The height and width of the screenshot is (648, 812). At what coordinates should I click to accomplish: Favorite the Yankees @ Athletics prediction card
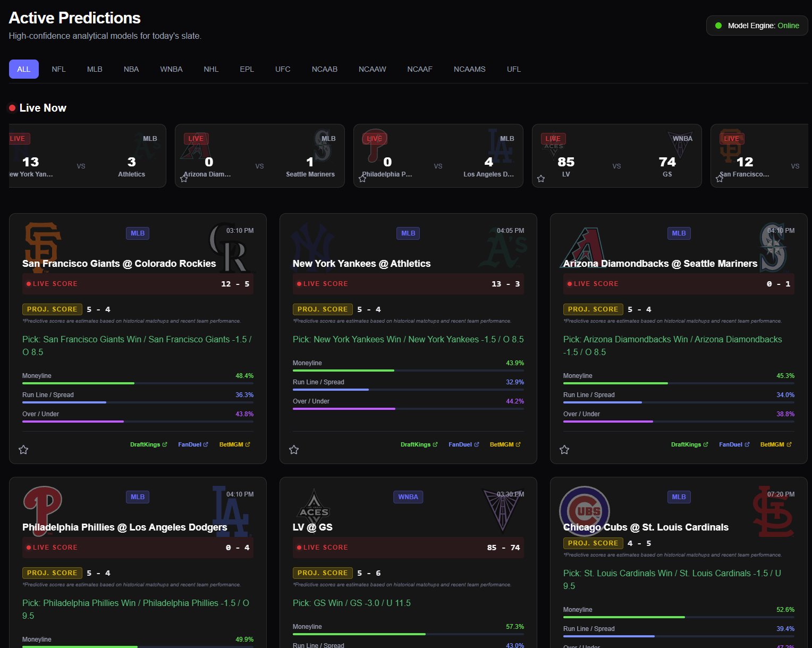(x=294, y=450)
